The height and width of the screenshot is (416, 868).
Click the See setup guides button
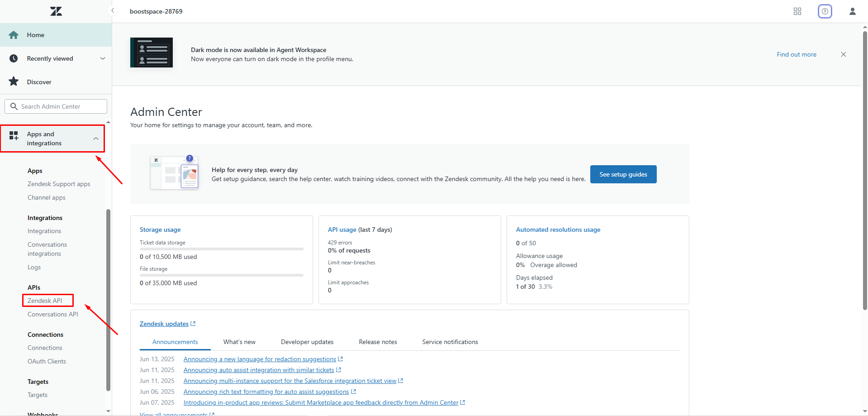(x=623, y=174)
